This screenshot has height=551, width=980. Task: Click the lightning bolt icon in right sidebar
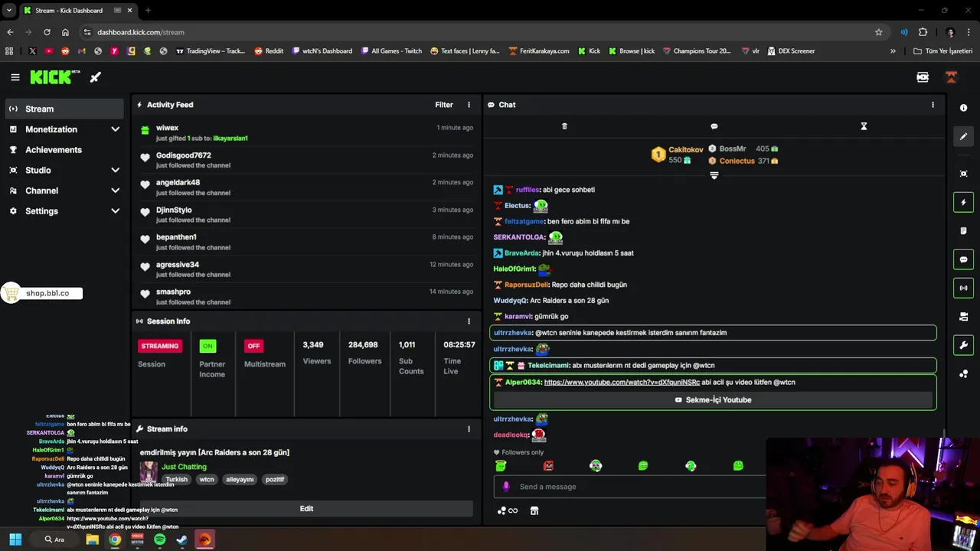(964, 202)
